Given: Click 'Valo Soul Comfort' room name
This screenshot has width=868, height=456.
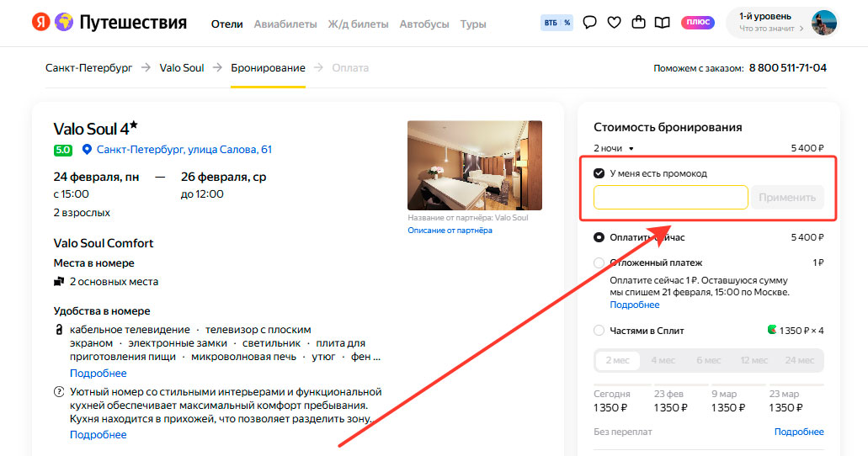Looking at the screenshot, I should pyautogui.click(x=103, y=243).
